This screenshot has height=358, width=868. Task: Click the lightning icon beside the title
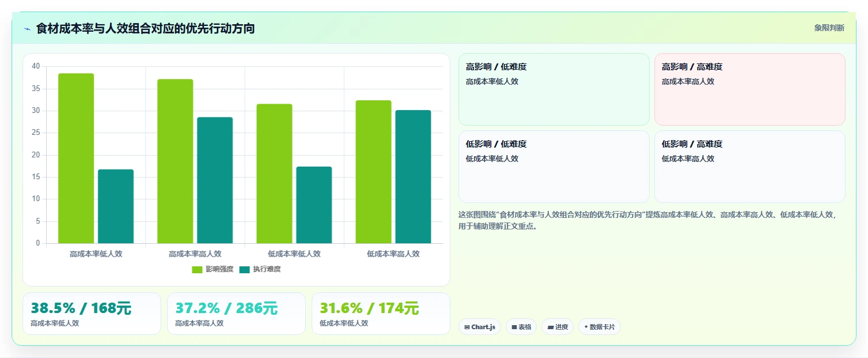[27, 28]
